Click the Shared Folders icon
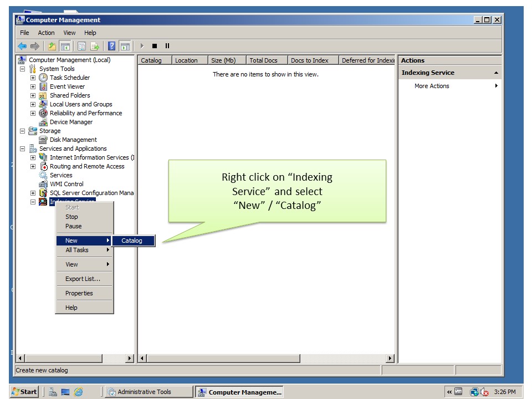532x399 pixels. 43,95
